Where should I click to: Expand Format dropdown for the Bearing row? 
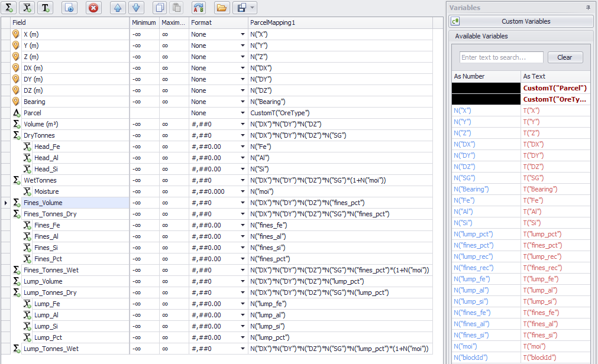(243, 102)
